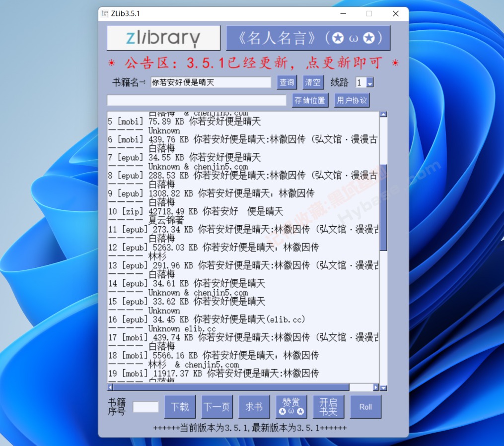Viewport: 504px width, 446px height.
Task: Select result 11 [epub] 273.34 KB
Action: coord(243,229)
